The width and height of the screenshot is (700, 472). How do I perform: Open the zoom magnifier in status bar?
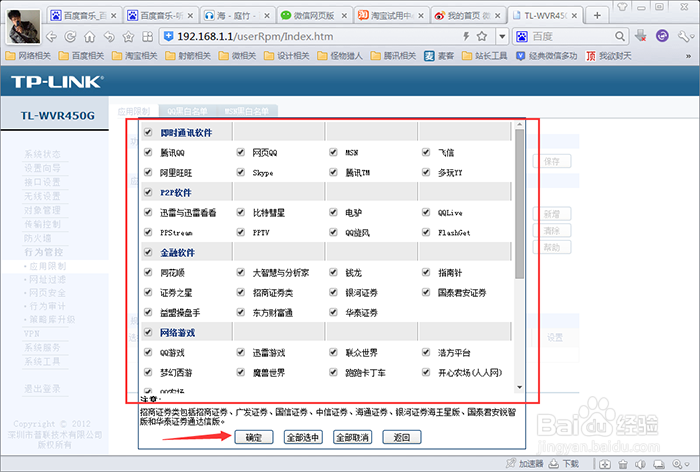click(x=679, y=464)
